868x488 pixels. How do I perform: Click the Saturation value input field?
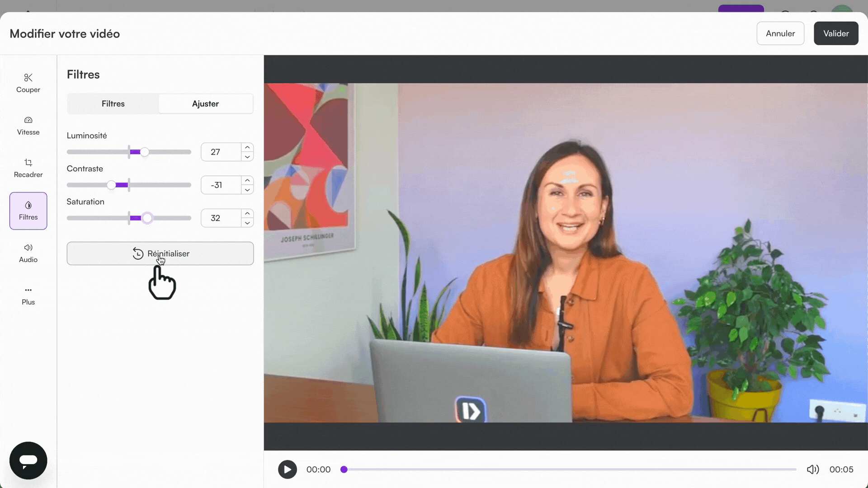coord(221,218)
